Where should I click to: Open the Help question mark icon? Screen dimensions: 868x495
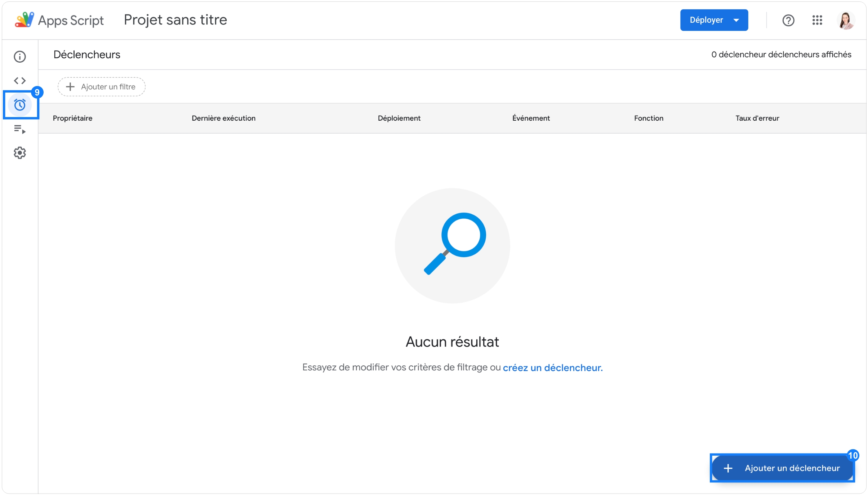pos(788,20)
